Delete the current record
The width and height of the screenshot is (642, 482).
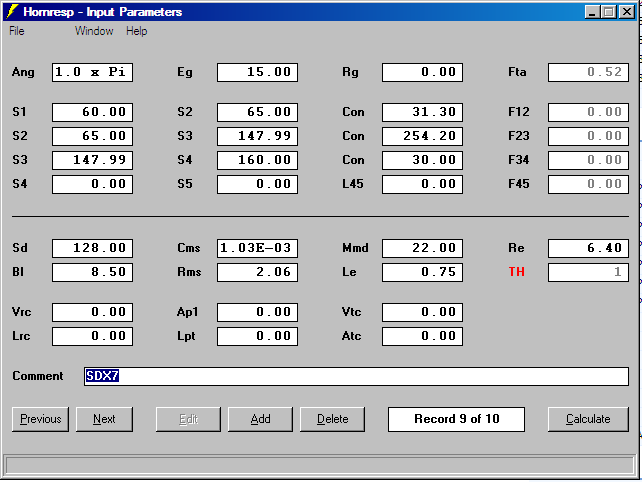(x=332, y=419)
